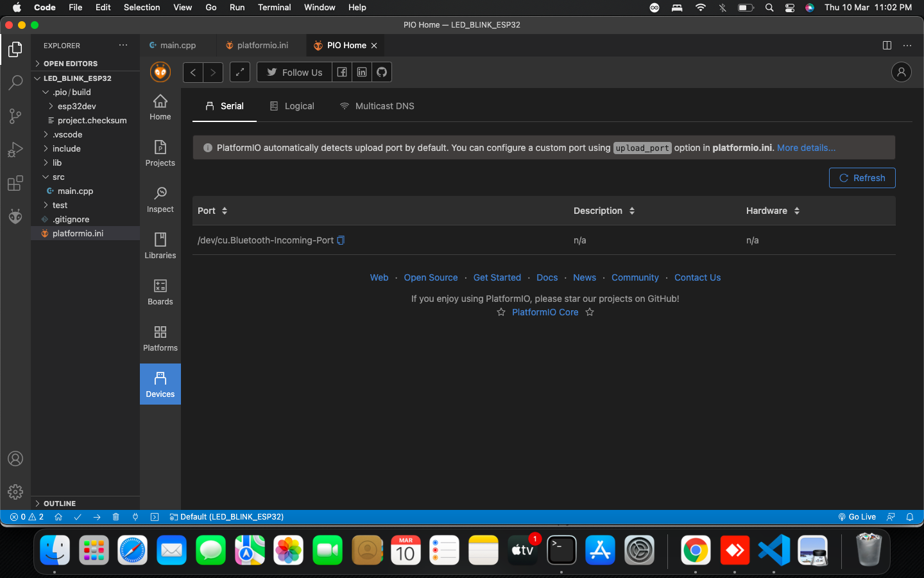
Task: Open PlatformIO LinkedIn page icon
Action: (362, 73)
